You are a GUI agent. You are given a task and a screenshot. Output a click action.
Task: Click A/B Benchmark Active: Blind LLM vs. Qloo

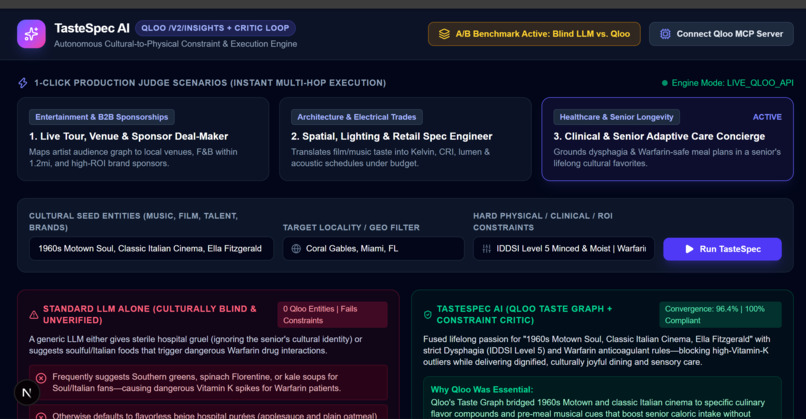click(x=534, y=34)
